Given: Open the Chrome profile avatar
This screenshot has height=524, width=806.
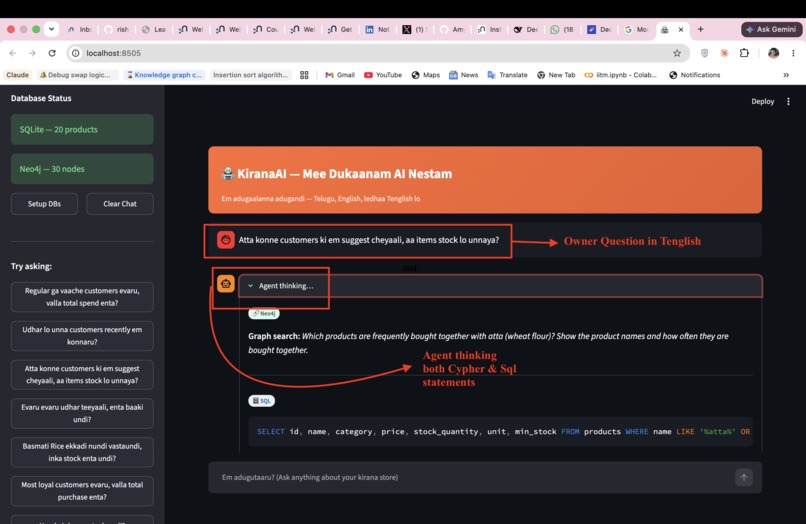Looking at the screenshot, I should [x=773, y=53].
